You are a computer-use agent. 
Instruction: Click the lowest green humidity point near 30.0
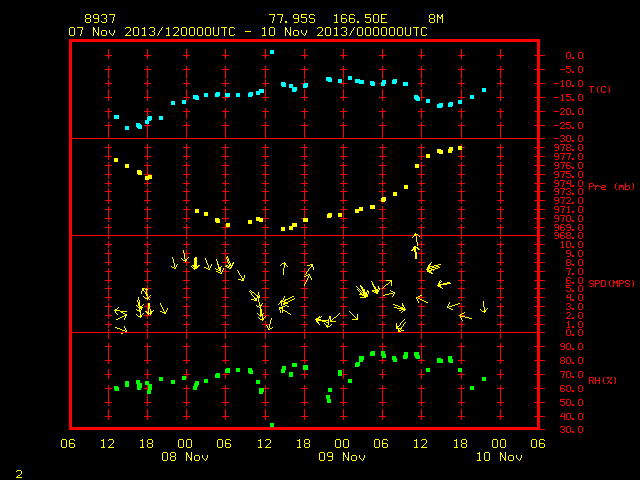(x=272, y=425)
